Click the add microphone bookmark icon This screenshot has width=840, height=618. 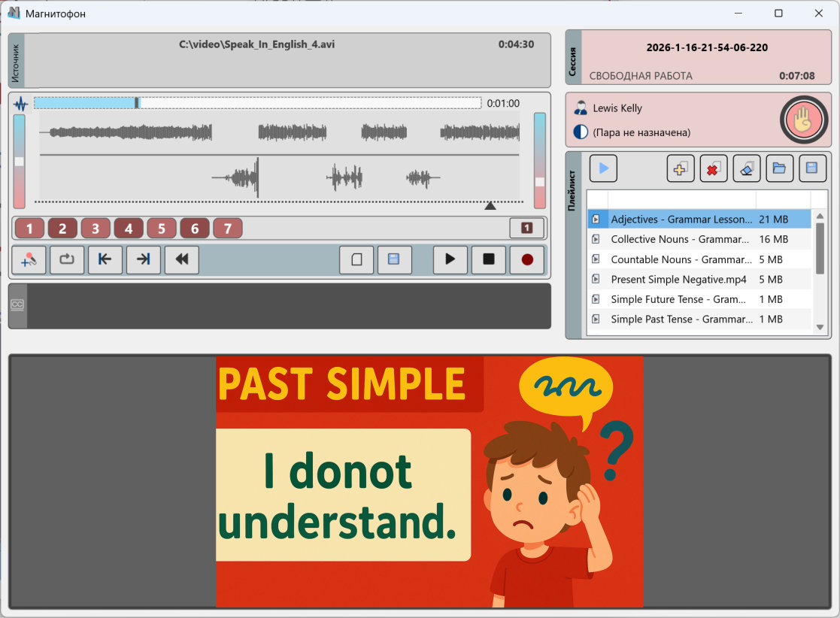pos(29,259)
